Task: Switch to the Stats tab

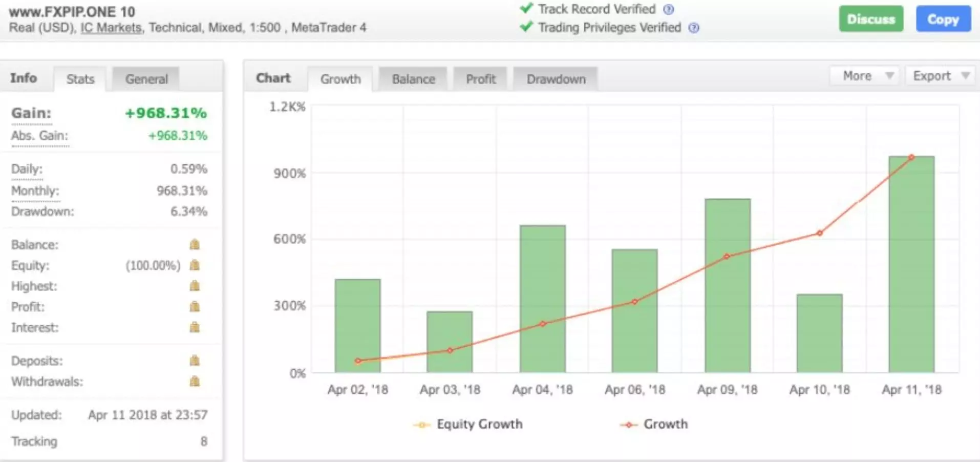Action: coord(80,79)
